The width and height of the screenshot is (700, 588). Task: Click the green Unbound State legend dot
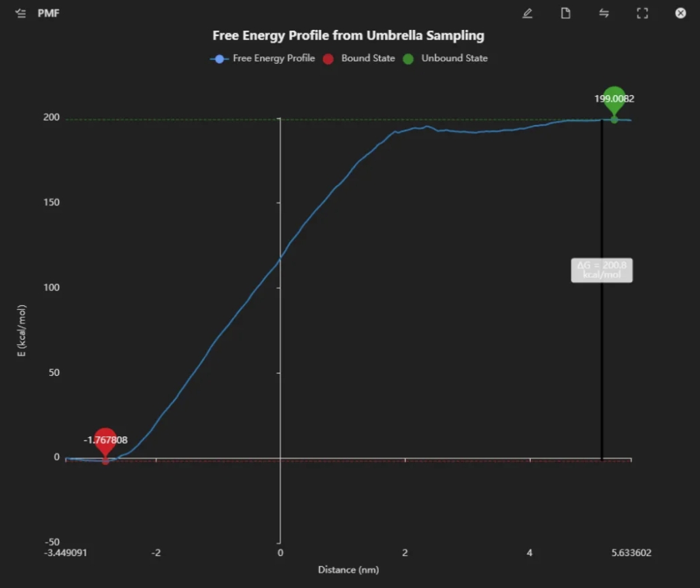point(408,59)
